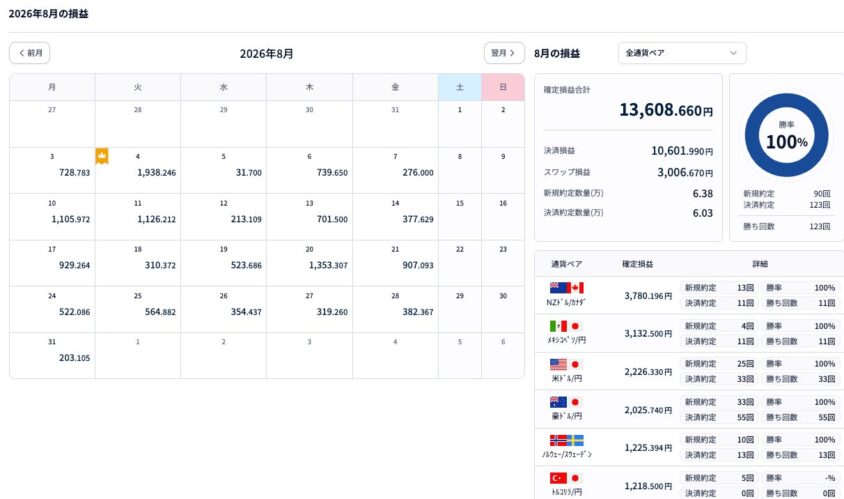Click the Turkish lira/yen flag icon
The image size is (844, 499).
565,478
